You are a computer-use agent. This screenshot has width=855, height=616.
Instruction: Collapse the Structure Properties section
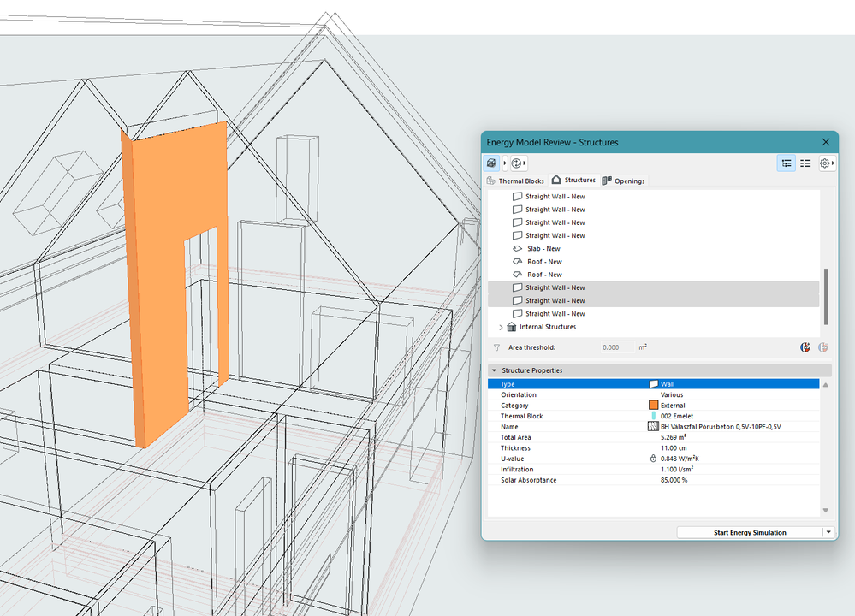(494, 370)
